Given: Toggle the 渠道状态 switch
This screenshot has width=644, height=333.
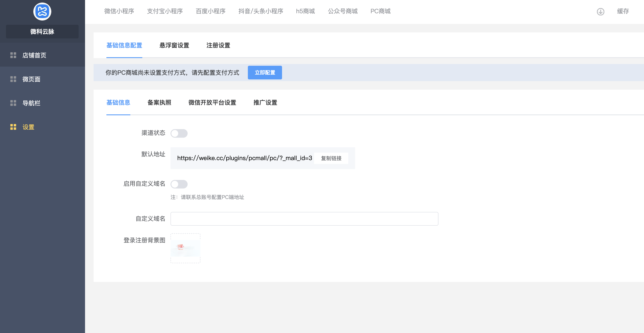Looking at the screenshot, I should pos(179,133).
